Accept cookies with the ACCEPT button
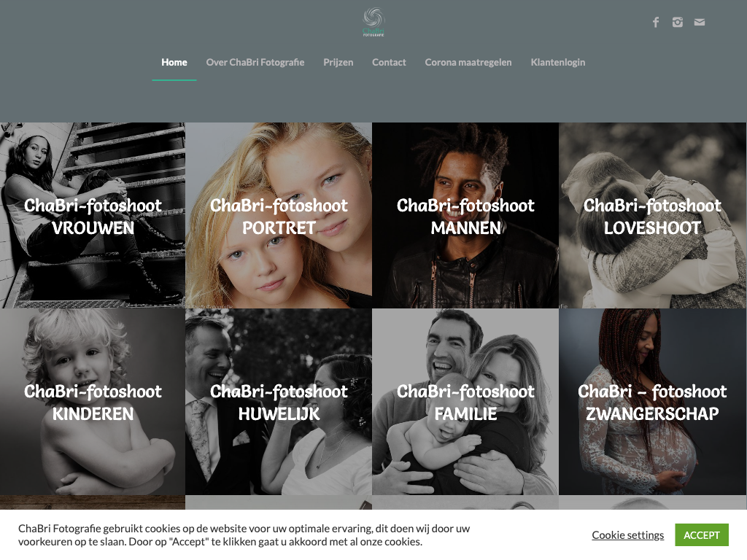The height and width of the screenshot is (560, 747). pos(701,535)
